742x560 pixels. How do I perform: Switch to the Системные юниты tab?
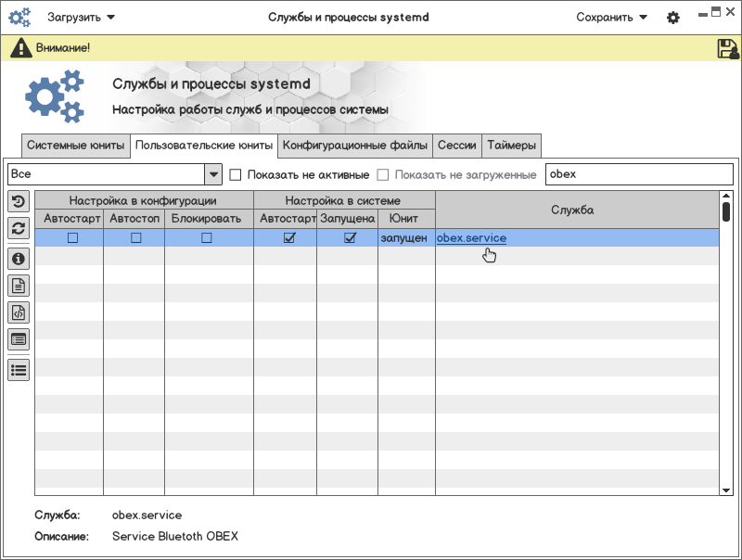click(x=75, y=146)
